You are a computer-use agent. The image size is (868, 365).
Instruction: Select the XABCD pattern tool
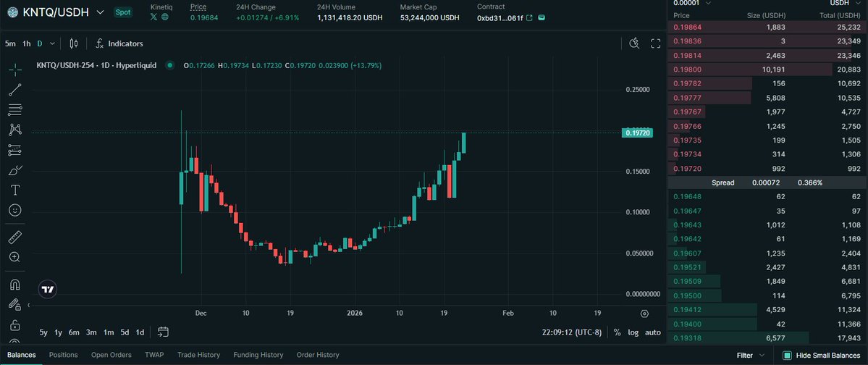(x=15, y=130)
